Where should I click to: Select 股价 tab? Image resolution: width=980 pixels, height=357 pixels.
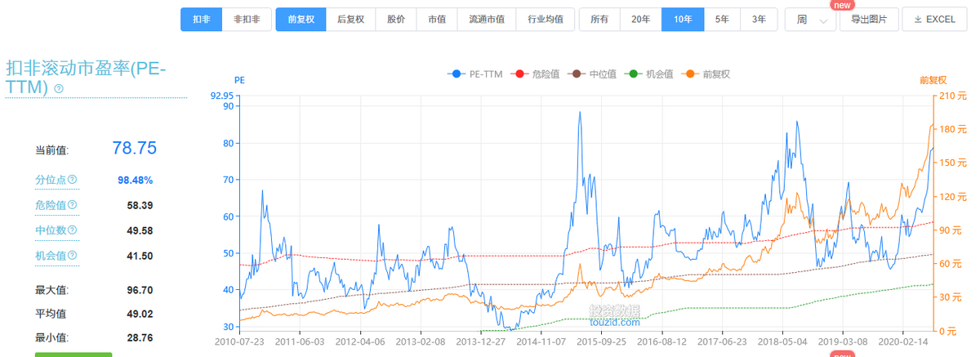[x=396, y=19]
